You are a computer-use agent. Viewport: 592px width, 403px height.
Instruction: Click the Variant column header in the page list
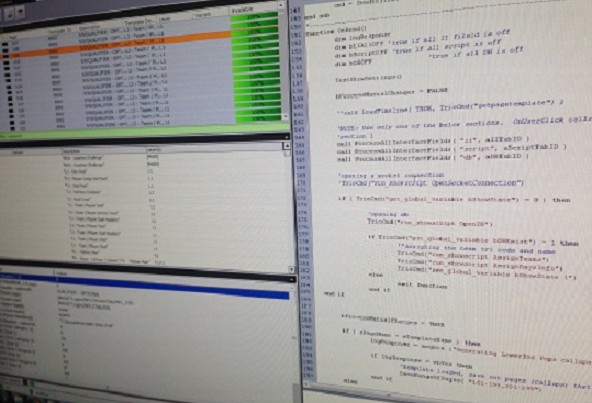[x=211, y=15]
